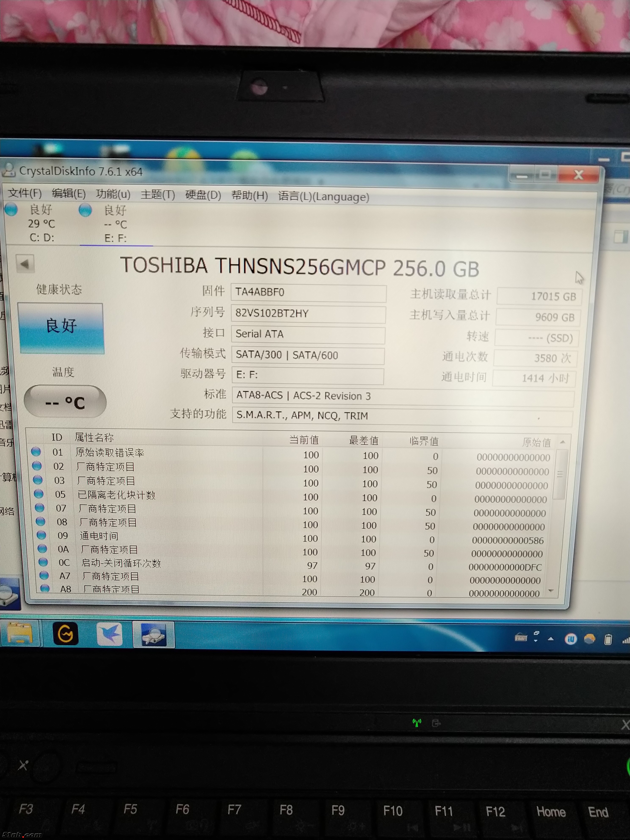This screenshot has width=630, height=840.
Task: Open the 硬盘(D) menu
Action: pos(203,195)
